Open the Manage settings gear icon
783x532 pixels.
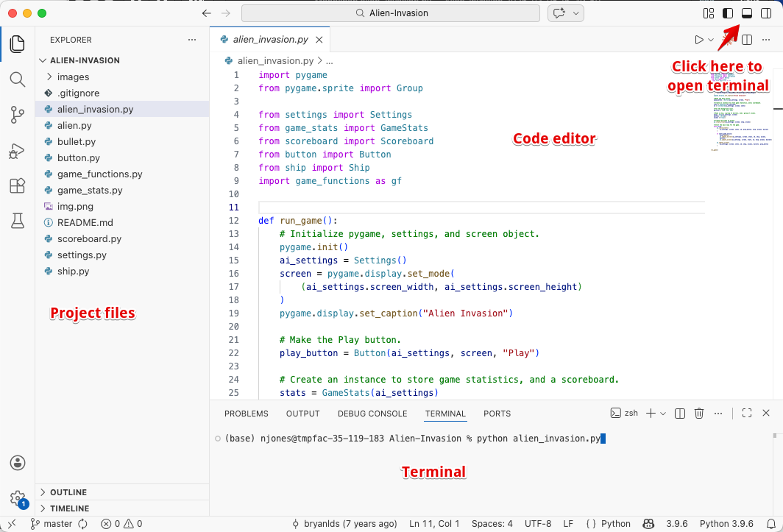(18, 498)
